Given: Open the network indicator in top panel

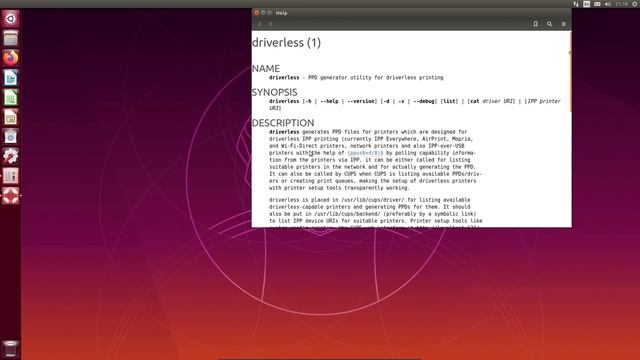Looking at the screenshot, I should point(576,4).
